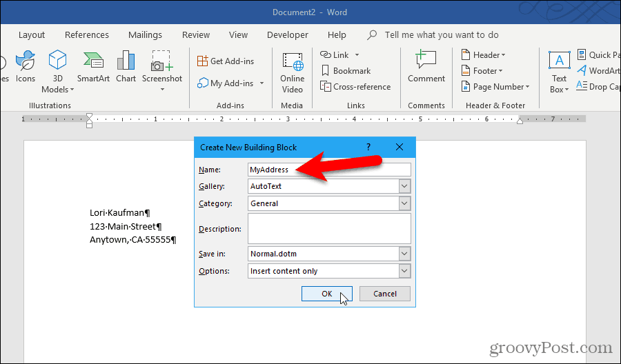The width and height of the screenshot is (621, 364).
Task: Expand the Screenshot dropdown arrow
Action: click(x=162, y=90)
